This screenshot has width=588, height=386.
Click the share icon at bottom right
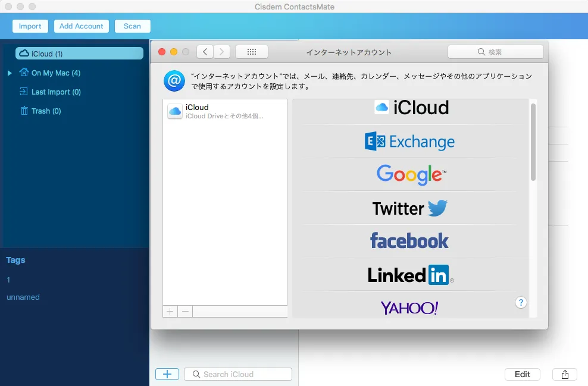point(565,374)
